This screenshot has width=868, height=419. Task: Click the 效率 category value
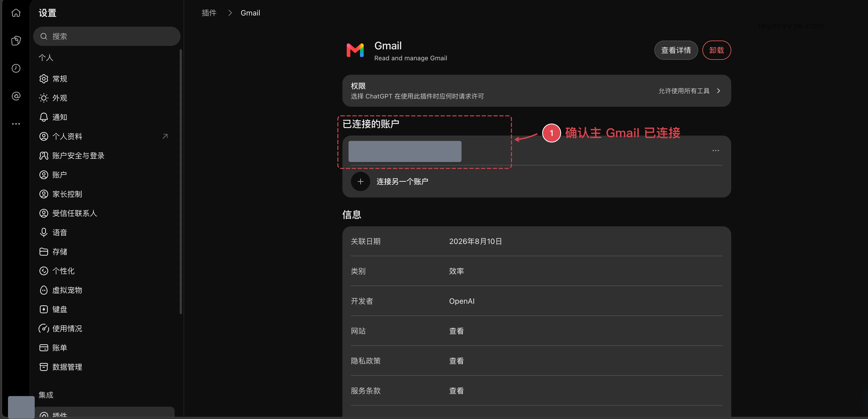[x=456, y=271]
